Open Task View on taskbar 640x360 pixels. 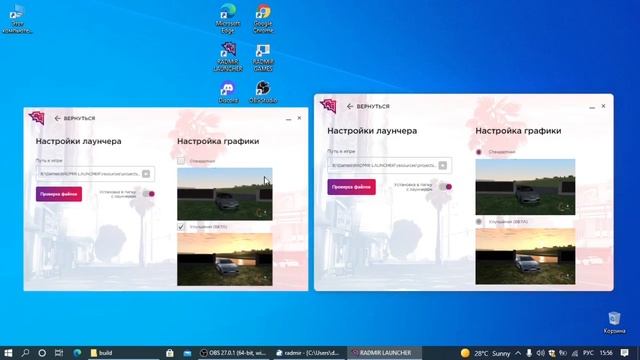point(59,353)
